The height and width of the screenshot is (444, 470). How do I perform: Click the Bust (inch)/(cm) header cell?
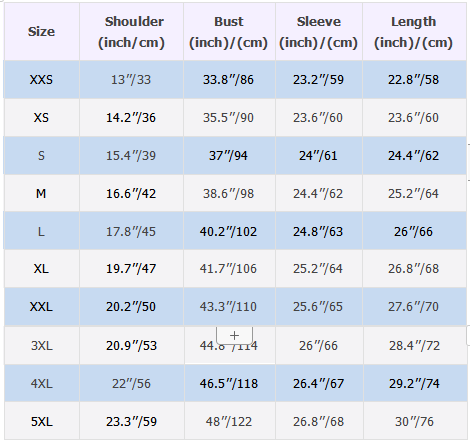point(229,32)
